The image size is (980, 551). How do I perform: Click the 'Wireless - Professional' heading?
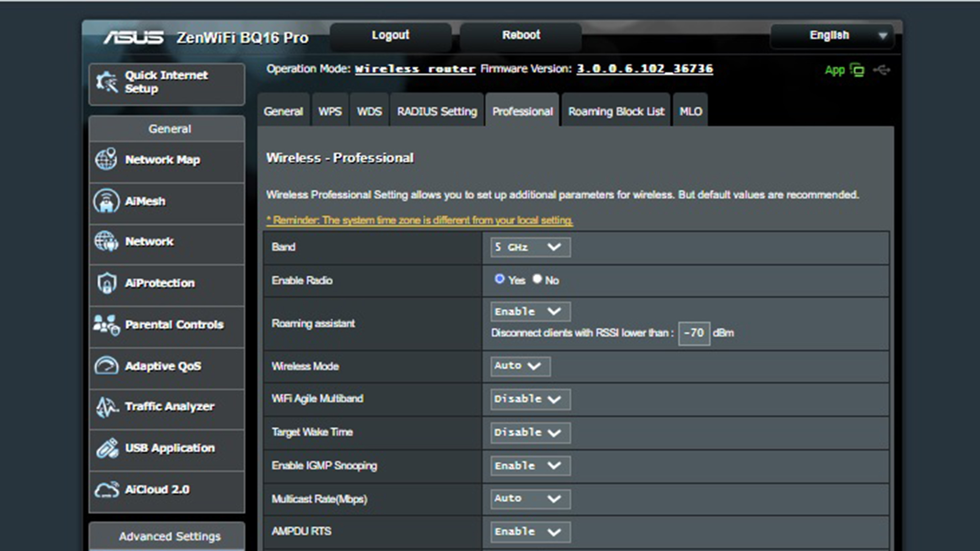[x=340, y=158]
